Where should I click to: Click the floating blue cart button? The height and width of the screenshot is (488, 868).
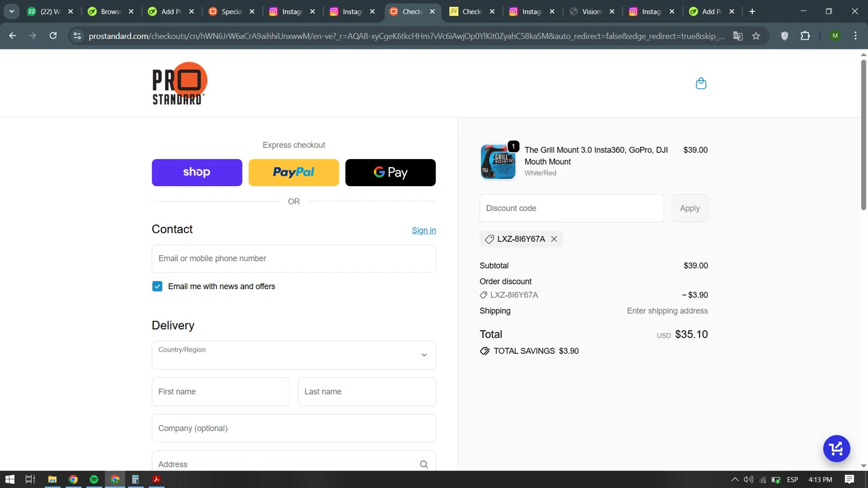(x=836, y=449)
